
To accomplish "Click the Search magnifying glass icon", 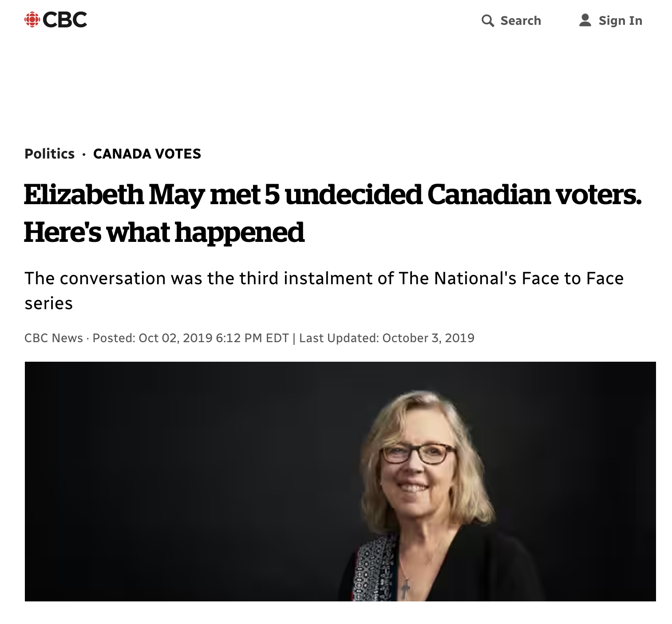I will coord(487,20).
